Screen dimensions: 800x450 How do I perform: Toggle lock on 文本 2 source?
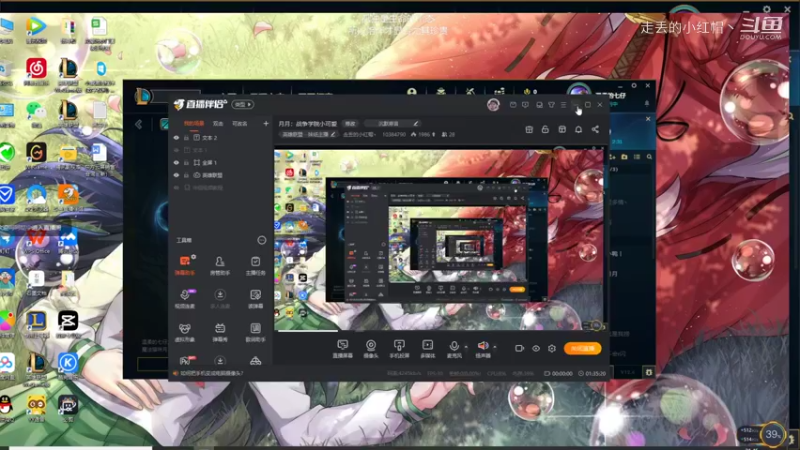tap(186, 138)
